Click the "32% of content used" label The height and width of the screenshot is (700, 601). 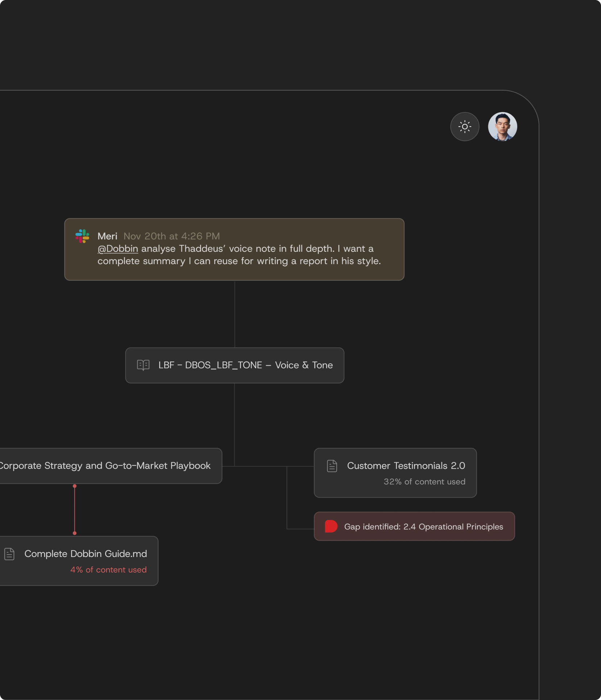click(x=424, y=482)
